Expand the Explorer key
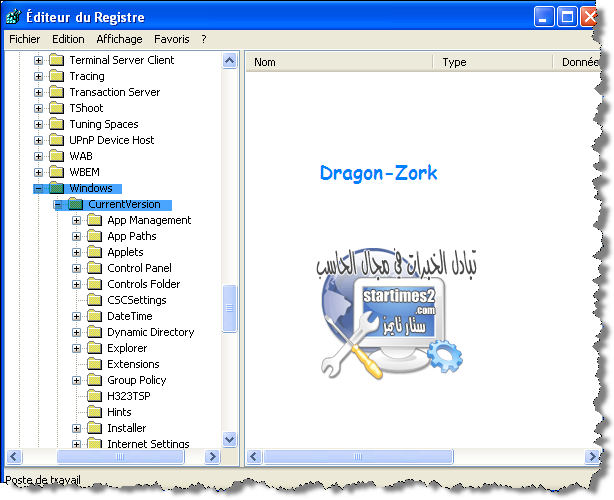Image resolution: width=614 pixels, height=500 pixels. coord(76,348)
